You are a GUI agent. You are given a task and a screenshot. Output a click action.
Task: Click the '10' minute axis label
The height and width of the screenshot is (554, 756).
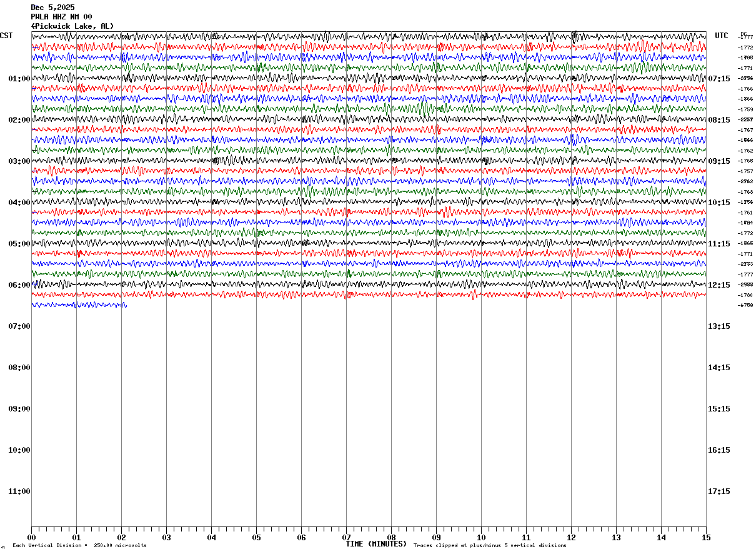481,537
